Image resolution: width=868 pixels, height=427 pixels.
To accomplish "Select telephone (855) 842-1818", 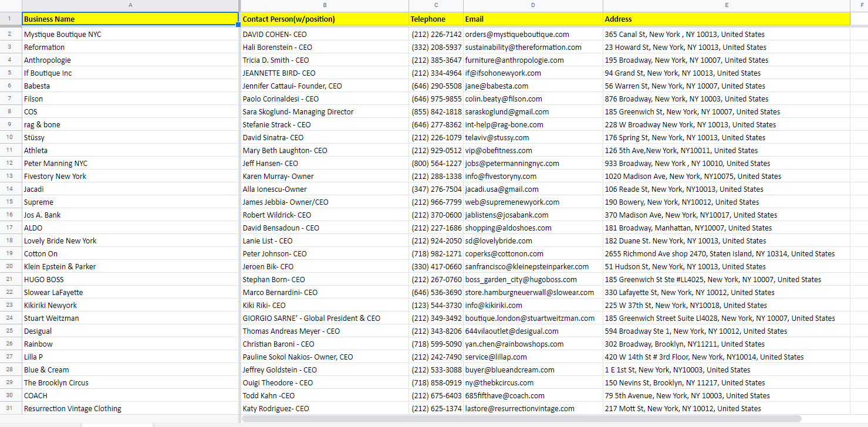I will tap(436, 111).
